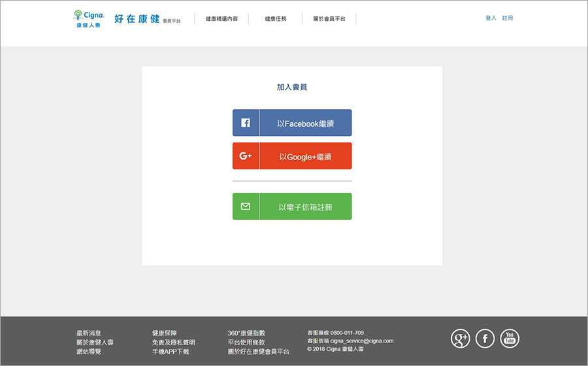The image size is (588, 366).
Task: Go to 網站導覽 footer link
Action: point(89,352)
